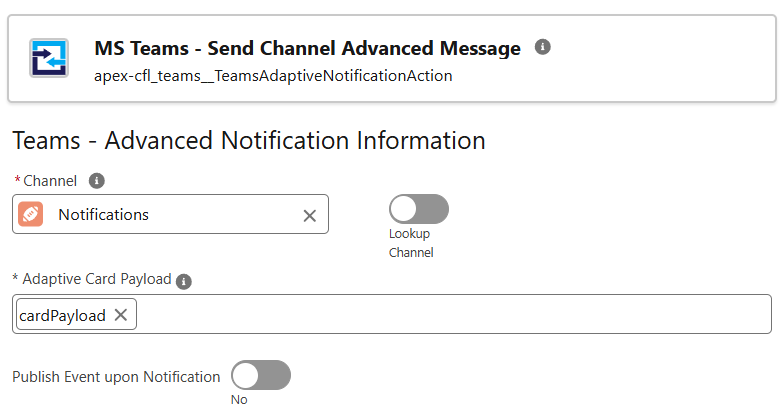This screenshot has height=413, width=783.
Task: Click the orange Notifications channel icon
Action: [30, 214]
